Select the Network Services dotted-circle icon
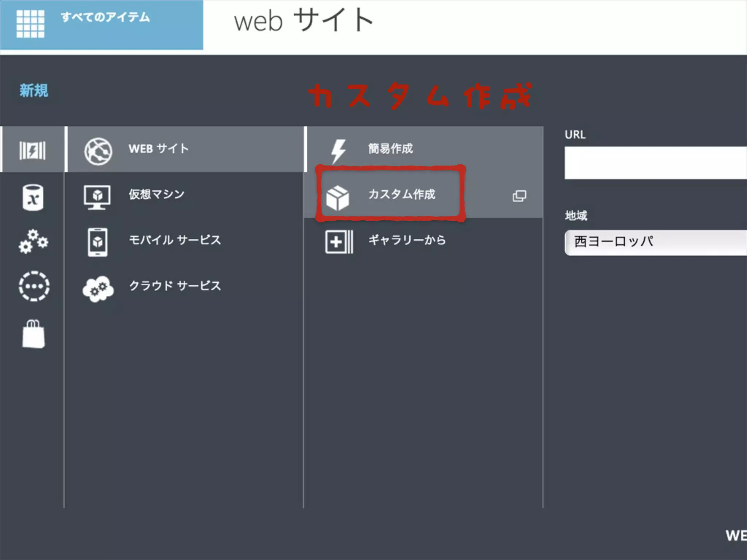This screenshot has height=560, width=747. 34,286
